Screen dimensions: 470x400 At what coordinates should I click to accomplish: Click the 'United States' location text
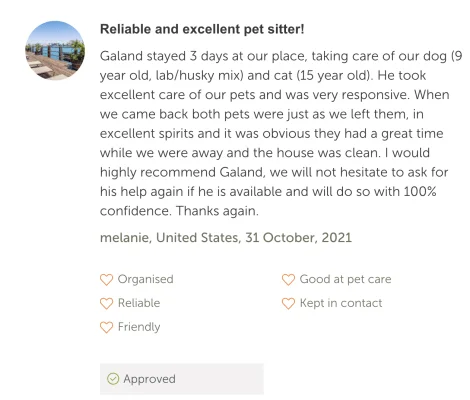tap(198, 238)
